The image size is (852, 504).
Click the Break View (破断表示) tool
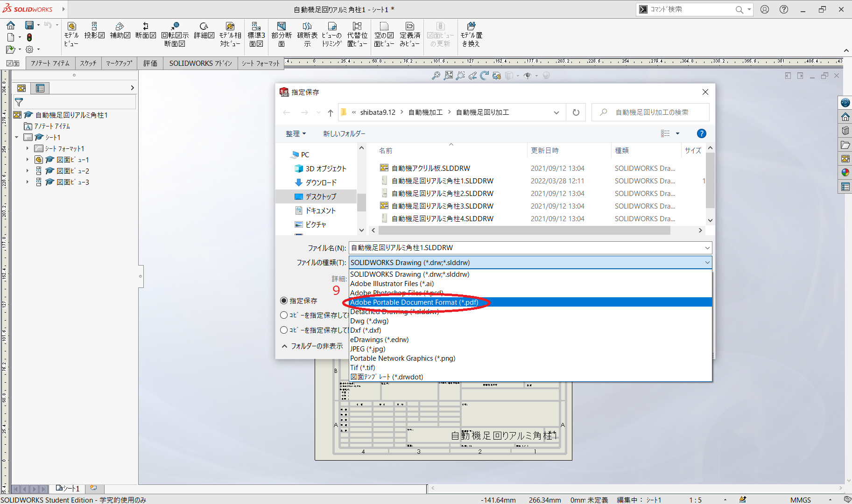pyautogui.click(x=307, y=34)
